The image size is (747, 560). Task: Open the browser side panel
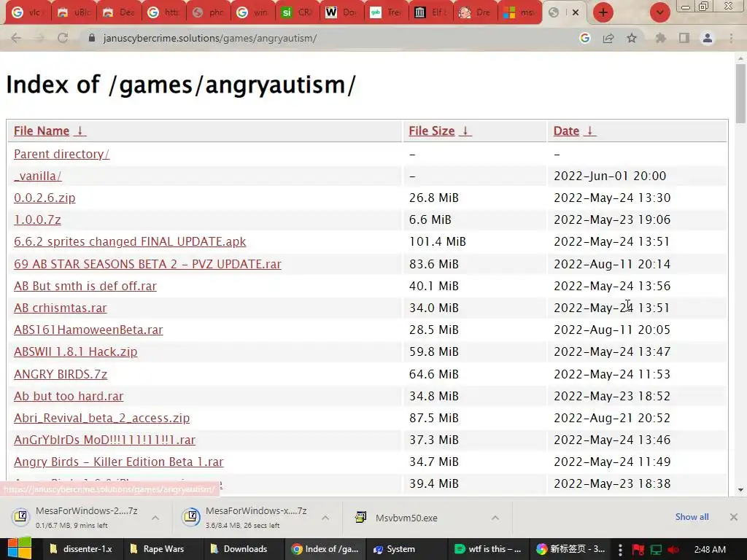pyautogui.click(x=684, y=38)
